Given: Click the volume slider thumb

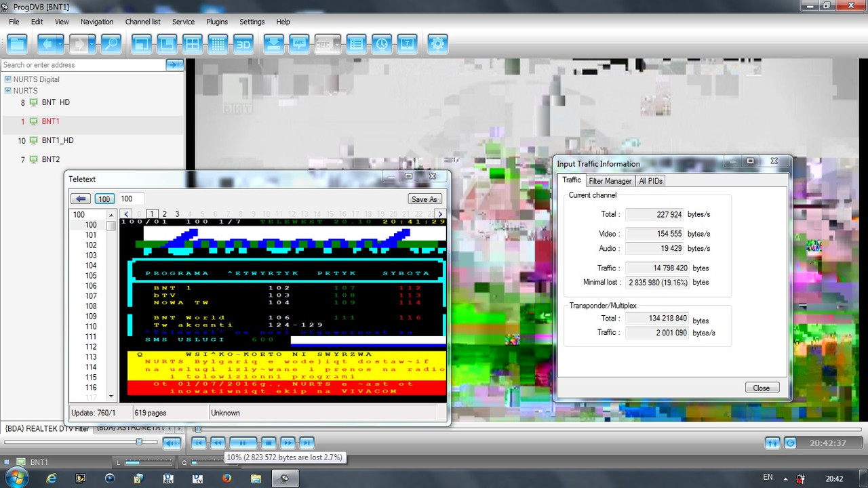Looking at the screenshot, I should coord(138,442).
